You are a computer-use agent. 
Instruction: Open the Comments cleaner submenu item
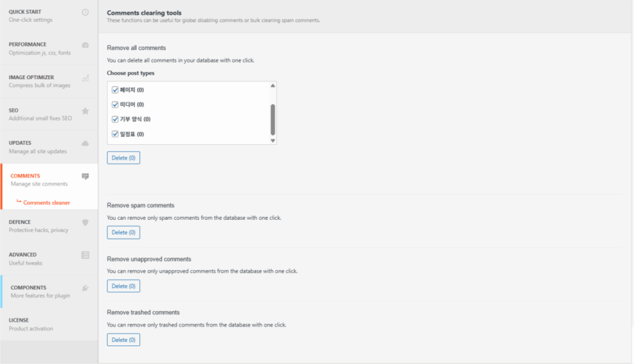coord(46,202)
